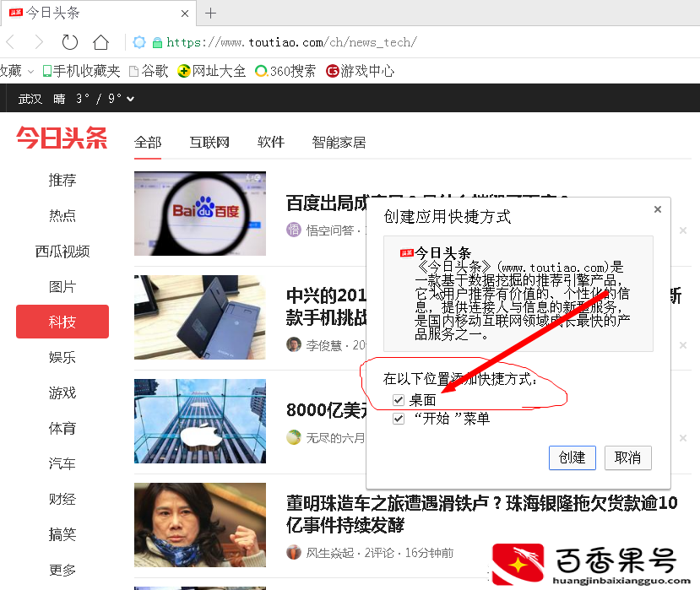Click the green padlock security icon
This screenshot has width=700, height=590.
tap(157, 43)
